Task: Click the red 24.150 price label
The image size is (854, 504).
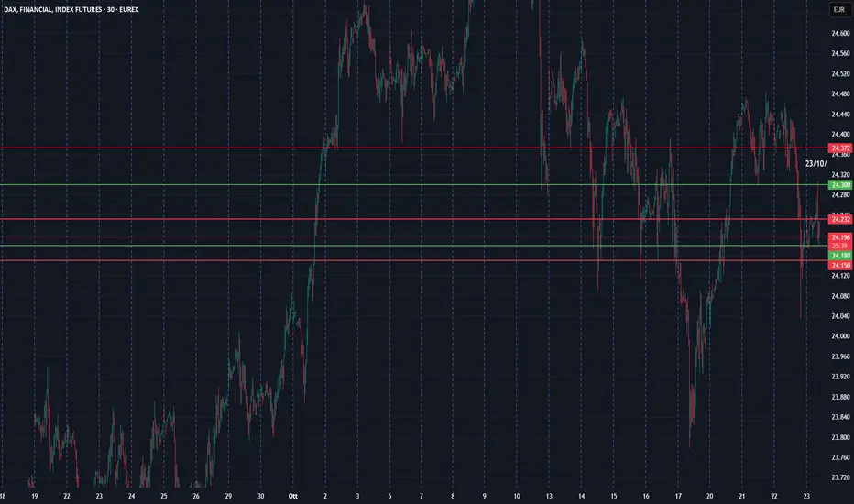Action: tap(839, 264)
